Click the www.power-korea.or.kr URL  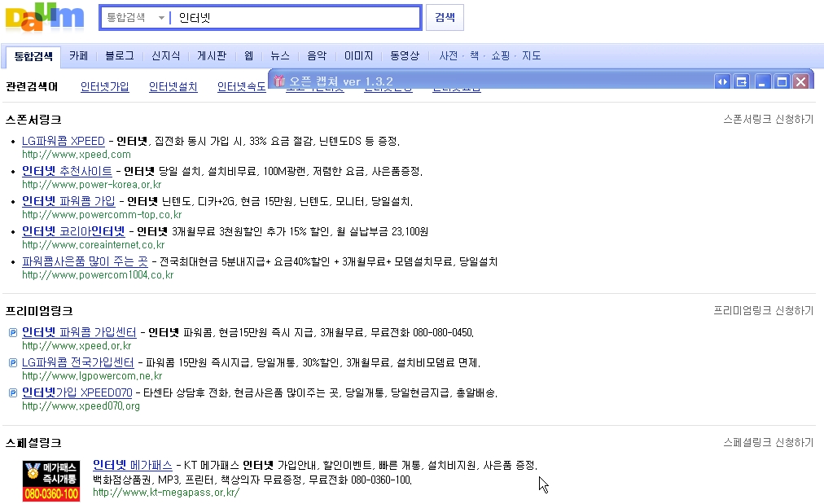91,185
